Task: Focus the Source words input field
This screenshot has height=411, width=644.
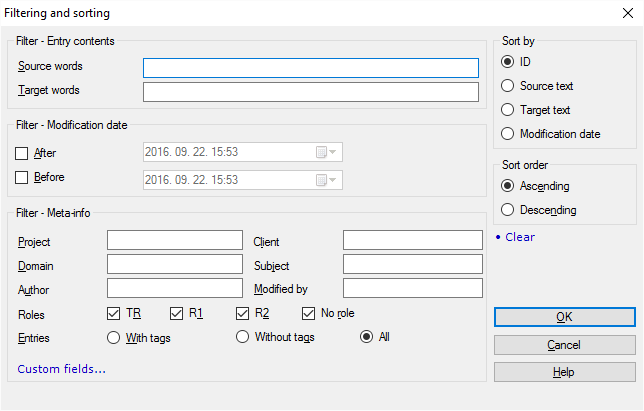Action: point(311,68)
